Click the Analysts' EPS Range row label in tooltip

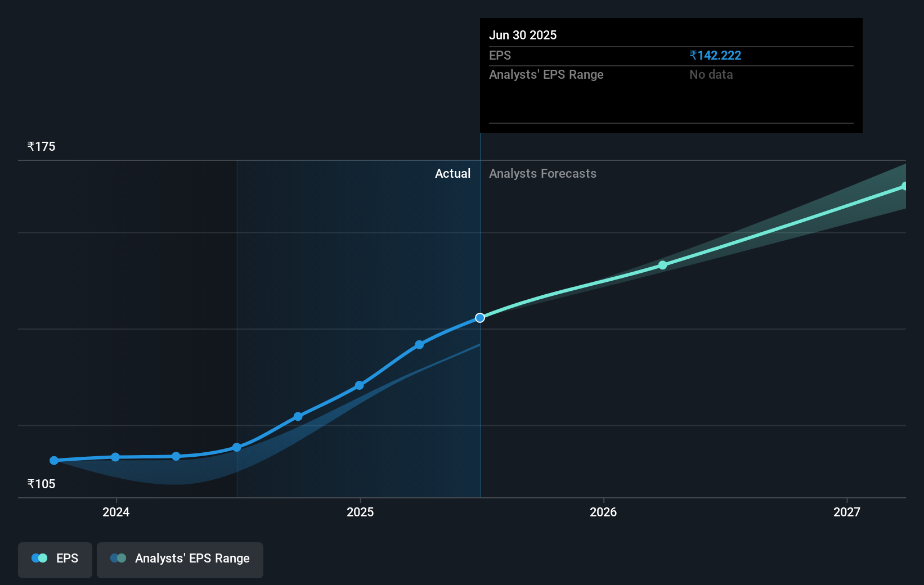click(546, 74)
